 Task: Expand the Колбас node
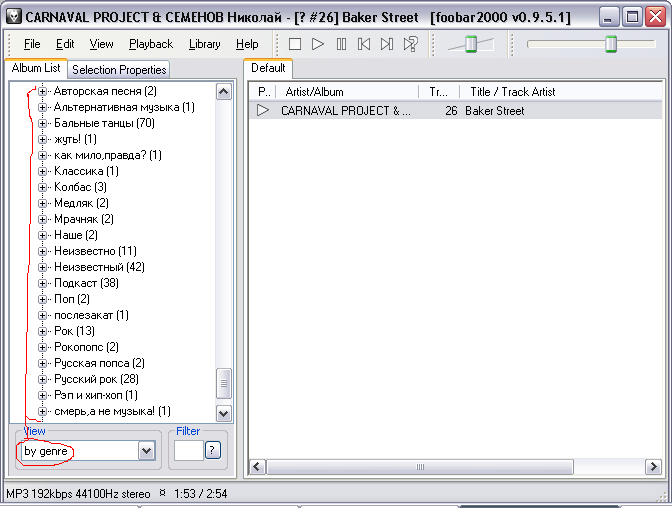point(42,187)
